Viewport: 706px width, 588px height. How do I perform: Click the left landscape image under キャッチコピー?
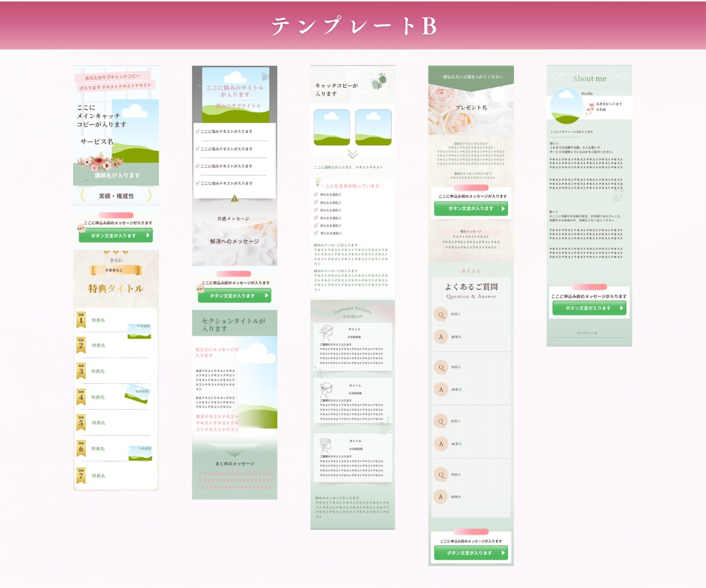[x=332, y=127]
